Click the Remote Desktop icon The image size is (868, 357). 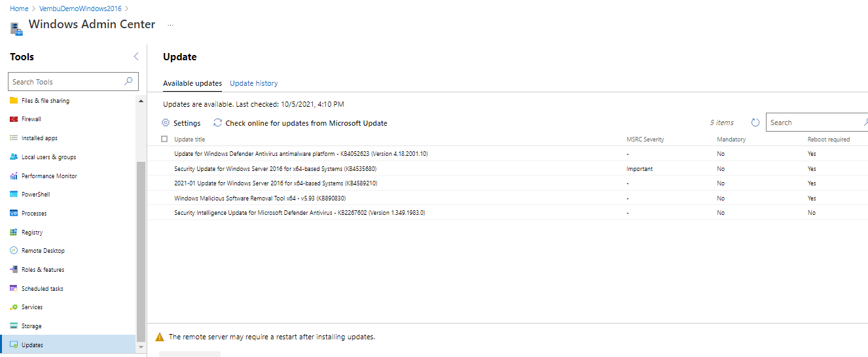(14, 251)
